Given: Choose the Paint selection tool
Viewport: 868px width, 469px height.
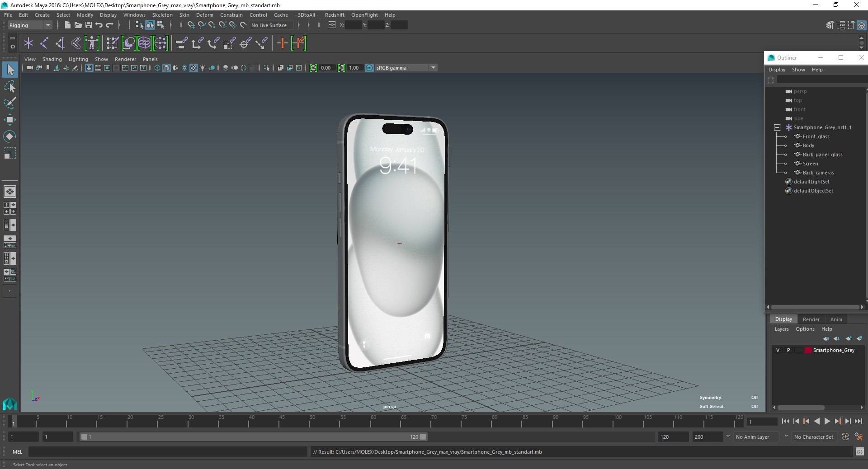Looking at the screenshot, I should coord(10,103).
